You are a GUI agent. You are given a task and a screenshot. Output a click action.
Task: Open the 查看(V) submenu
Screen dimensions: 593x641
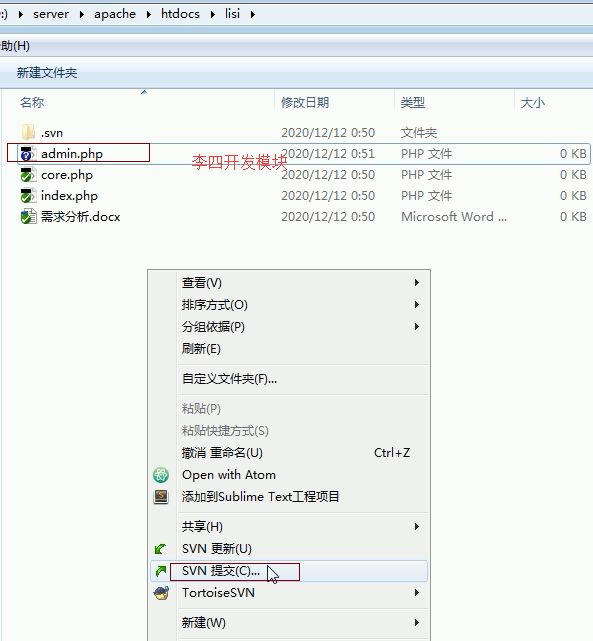tap(289, 282)
